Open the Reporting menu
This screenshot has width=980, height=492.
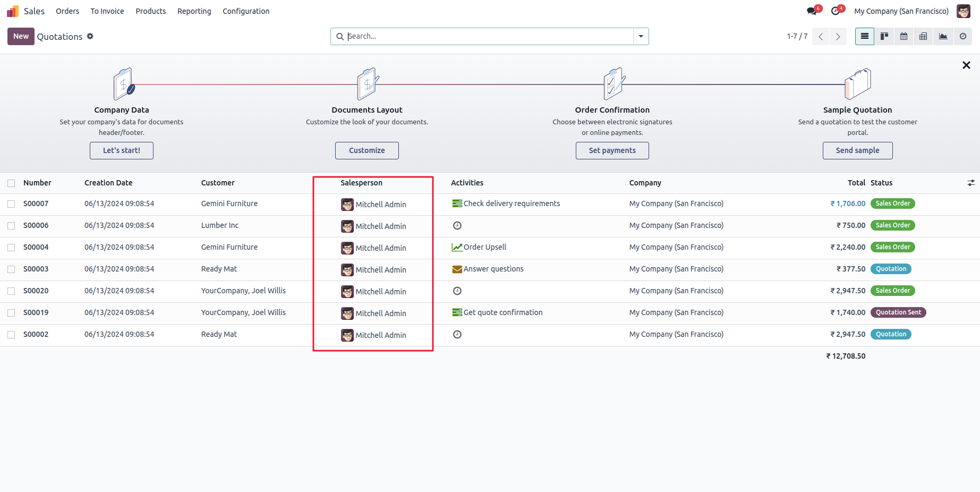click(x=194, y=11)
